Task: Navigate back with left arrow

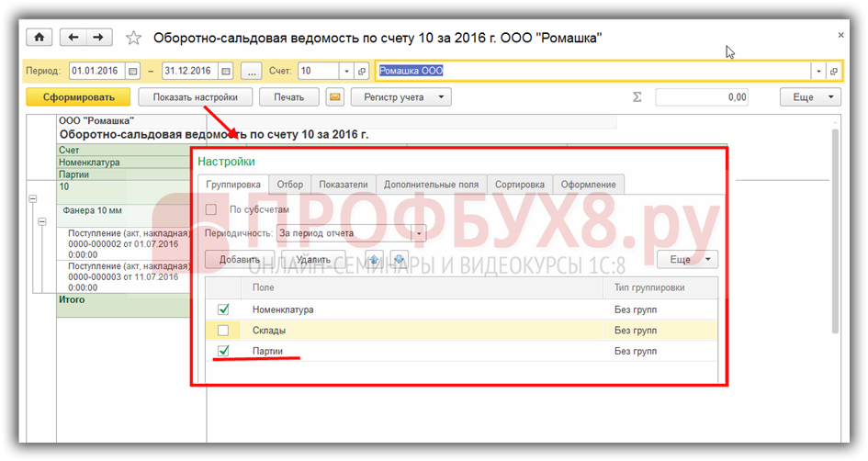Action: pos(73,38)
